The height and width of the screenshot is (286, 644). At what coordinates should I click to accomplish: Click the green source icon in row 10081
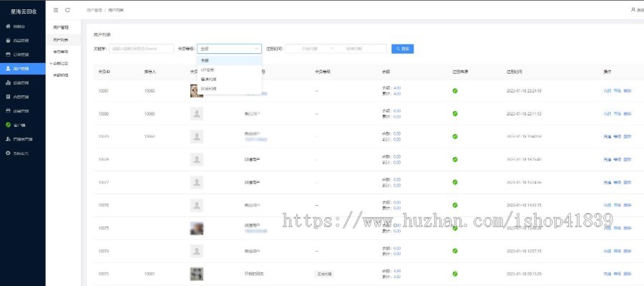click(454, 90)
